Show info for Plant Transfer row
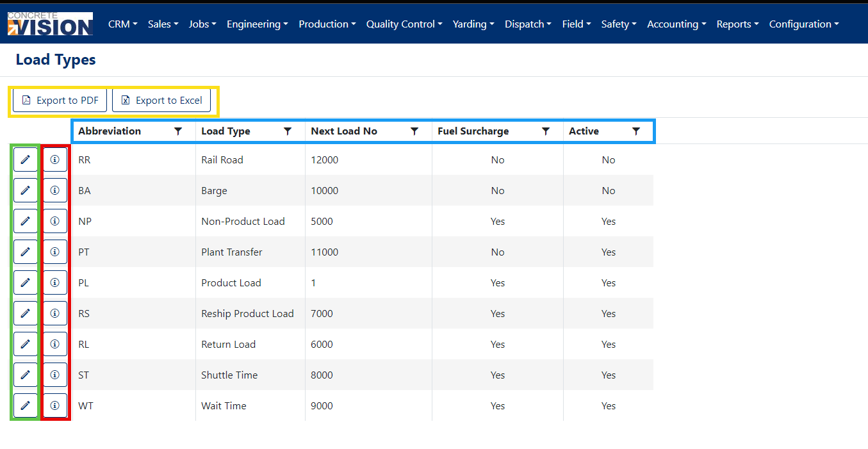 (55, 252)
